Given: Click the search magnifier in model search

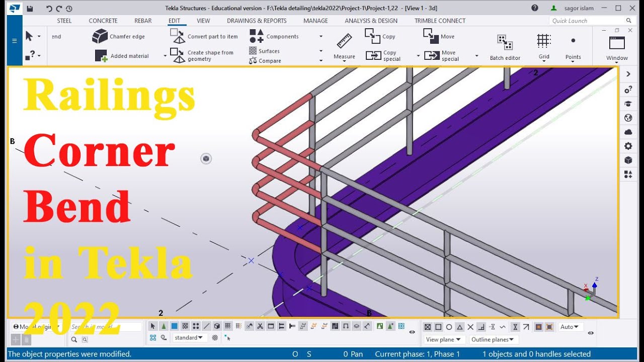Looking at the screenshot, I should (74, 339).
